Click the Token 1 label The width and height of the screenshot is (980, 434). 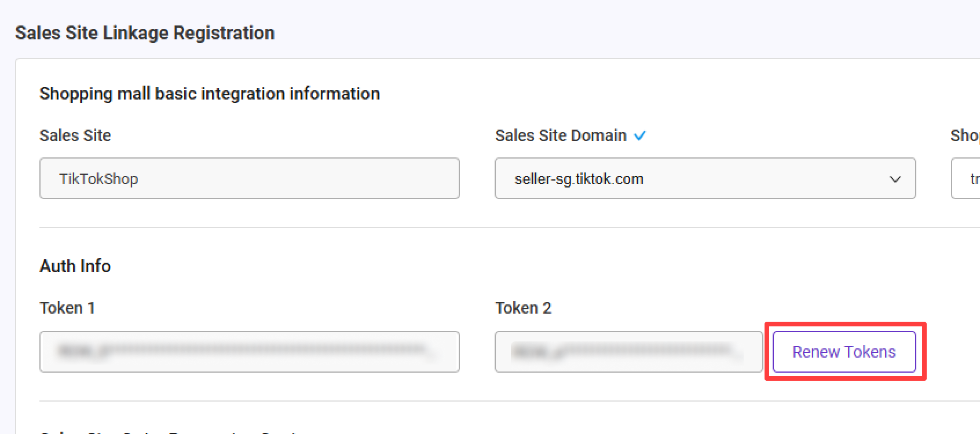coord(67,308)
